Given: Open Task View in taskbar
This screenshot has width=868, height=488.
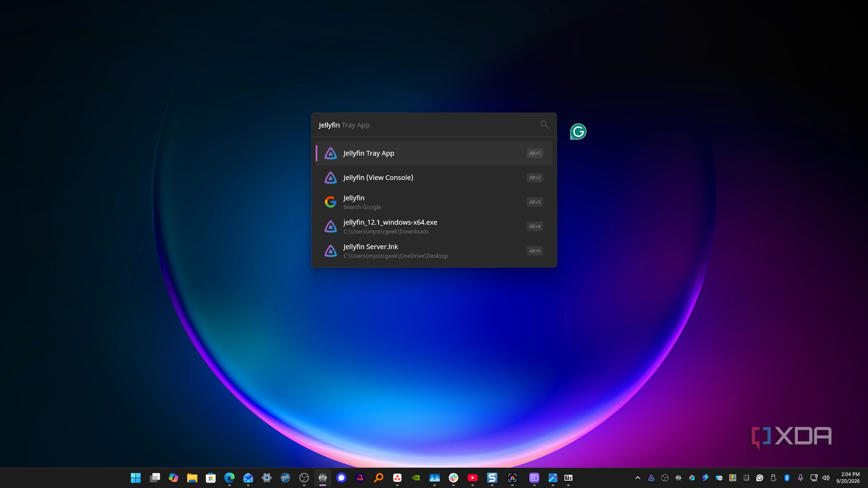Looking at the screenshot, I should (x=155, y=478).
